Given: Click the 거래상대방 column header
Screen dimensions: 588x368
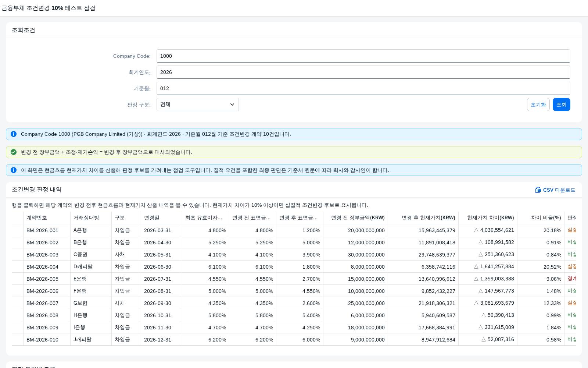Looking at the screenshot, I should pyautogui.click(x=91, y=217).
